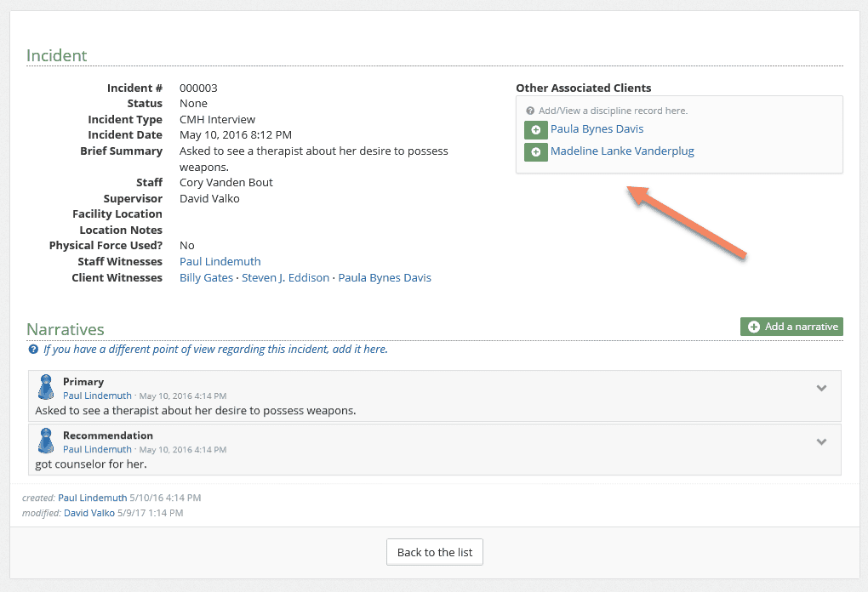Screen dimensions: 868x592
Task: Open client witness Paula Bynes Davis
Action: coord(385,278)
